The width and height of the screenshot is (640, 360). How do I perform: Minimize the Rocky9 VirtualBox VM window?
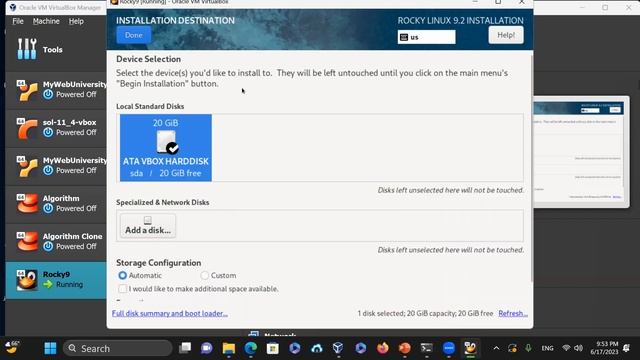475,2
